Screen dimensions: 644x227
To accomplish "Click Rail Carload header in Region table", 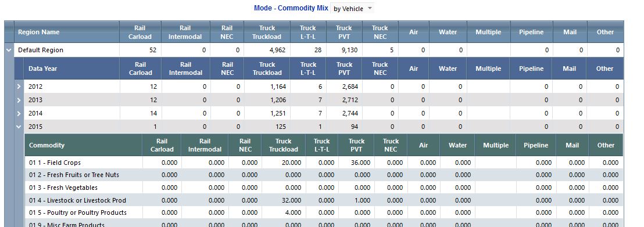I will pyautogui.click(x=140, y=32).
